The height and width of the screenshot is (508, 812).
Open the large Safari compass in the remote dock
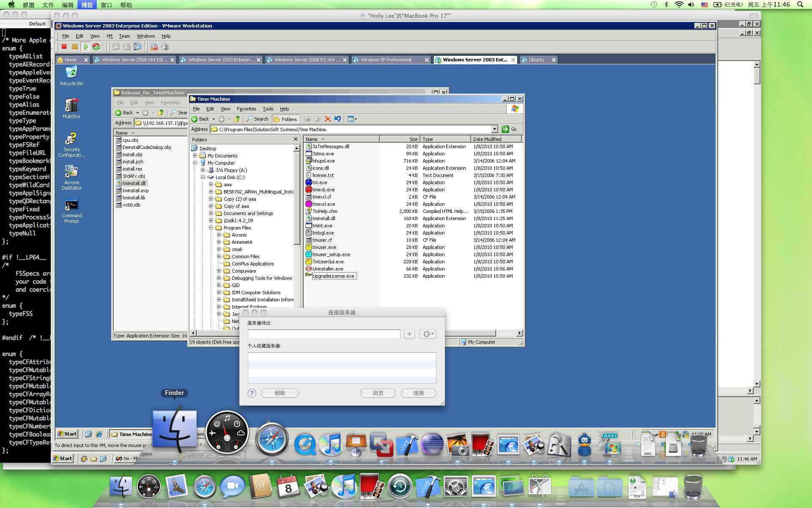[x=272, y=439]
